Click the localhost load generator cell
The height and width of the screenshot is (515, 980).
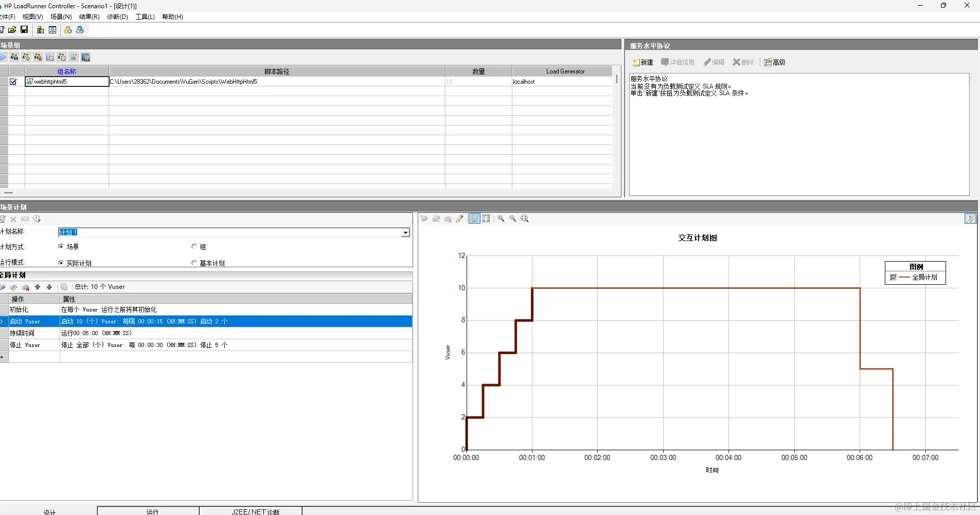pyautogui.click(x=562, y=82)
